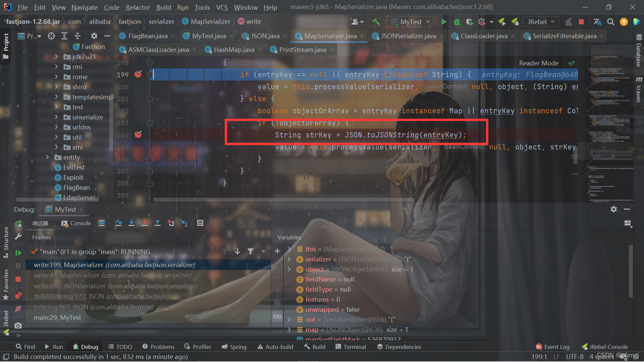
Task: Toggle breakpoint on line 204
Action: click(x=138, y=135)
